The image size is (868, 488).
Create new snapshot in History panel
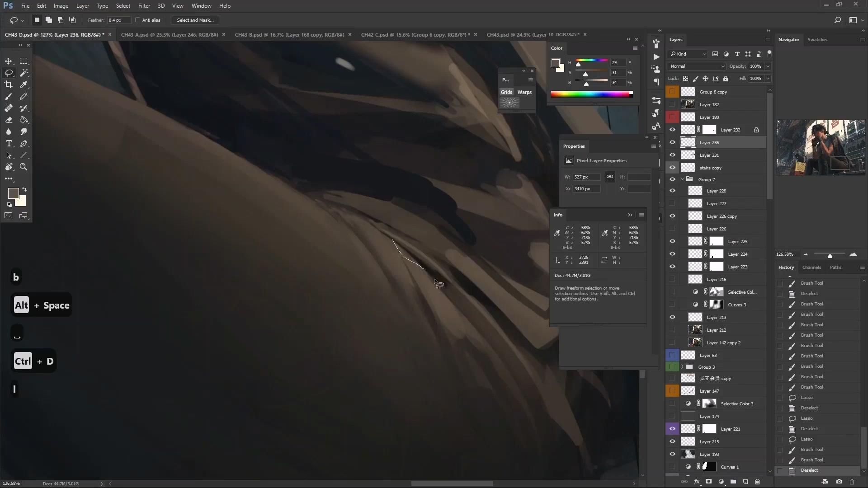(839, 482)
